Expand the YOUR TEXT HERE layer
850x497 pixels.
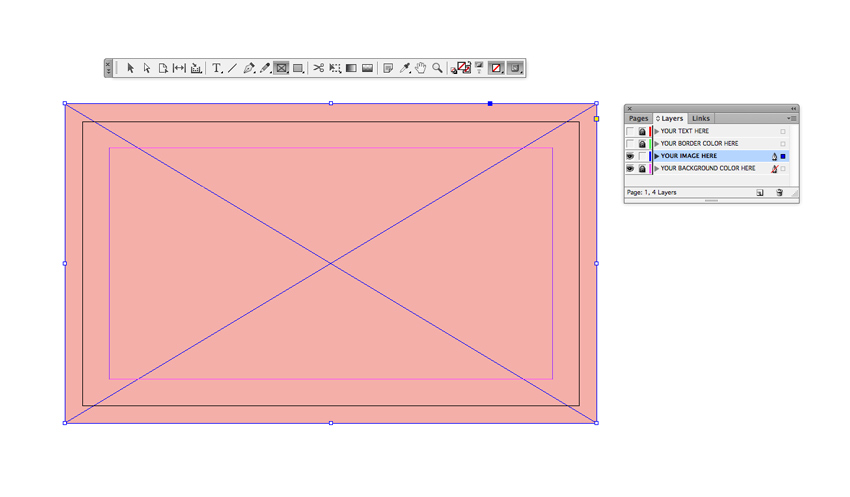[656, 131]
